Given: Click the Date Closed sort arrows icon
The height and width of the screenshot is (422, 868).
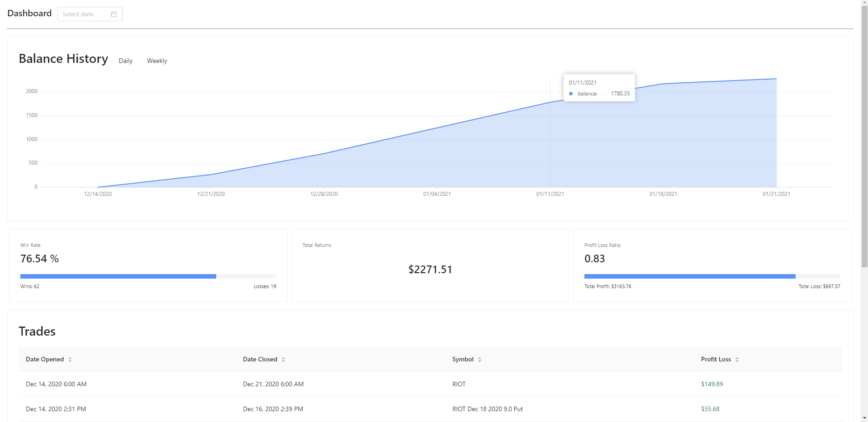Looking at the screenshot, I should point(283,360).
